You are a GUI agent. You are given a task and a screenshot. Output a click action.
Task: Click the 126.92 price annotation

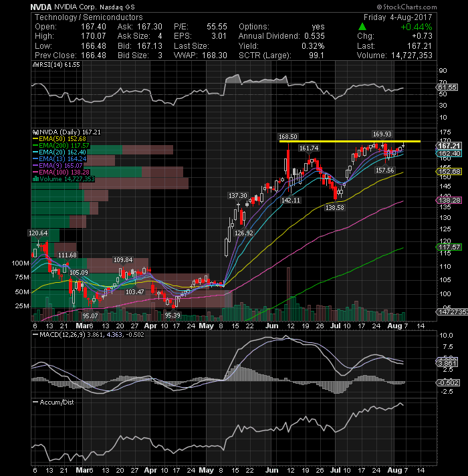pos(244,233)
